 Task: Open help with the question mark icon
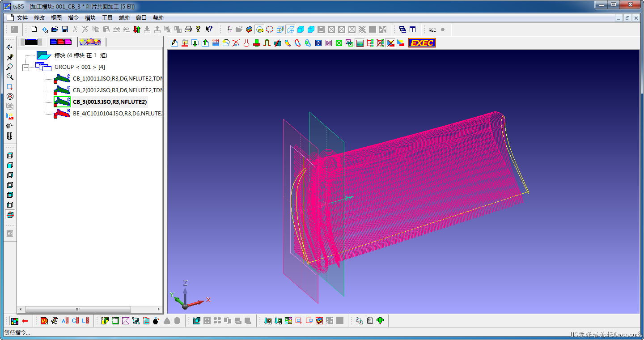point(198,30)
